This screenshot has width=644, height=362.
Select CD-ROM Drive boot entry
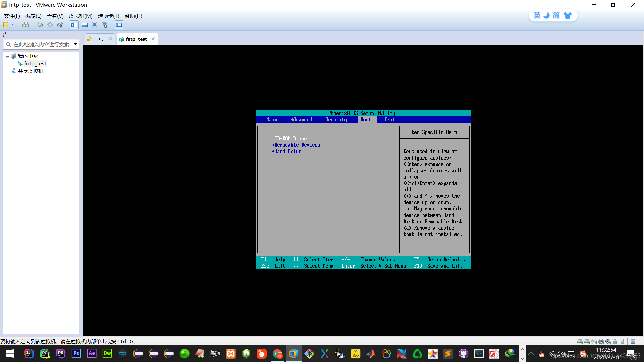pos(290,139)
